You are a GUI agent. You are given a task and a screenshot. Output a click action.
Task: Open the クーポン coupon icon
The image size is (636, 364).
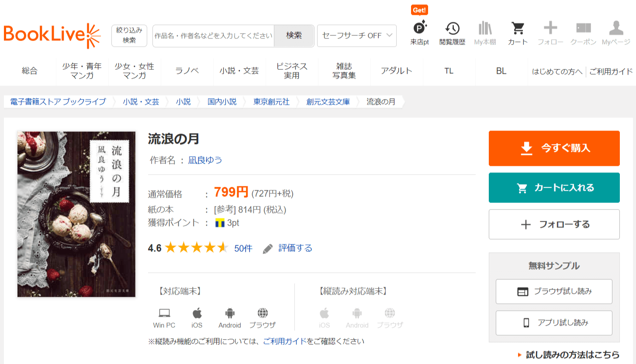tap(583, 29)
